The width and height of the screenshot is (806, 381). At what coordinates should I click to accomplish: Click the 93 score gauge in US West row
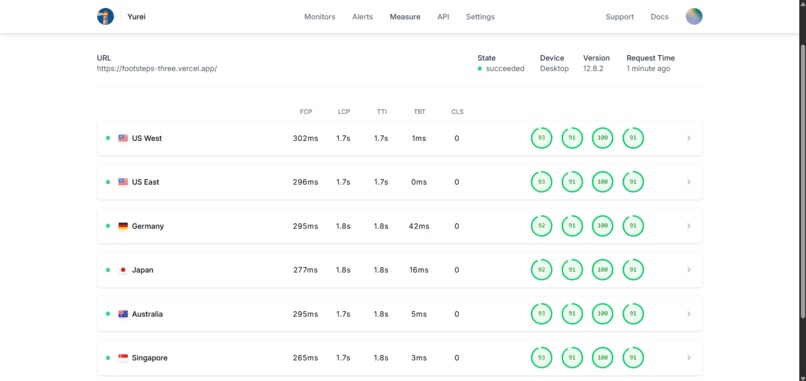[x=541, y=138]
